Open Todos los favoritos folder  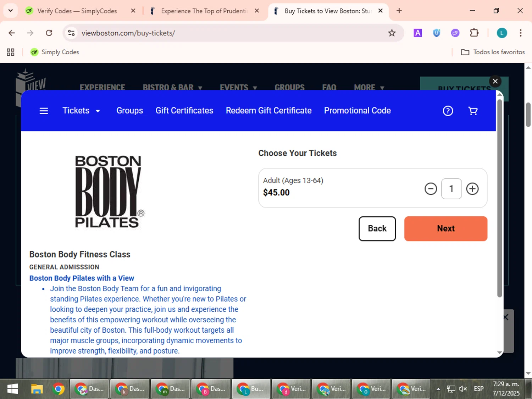point(493,52)
